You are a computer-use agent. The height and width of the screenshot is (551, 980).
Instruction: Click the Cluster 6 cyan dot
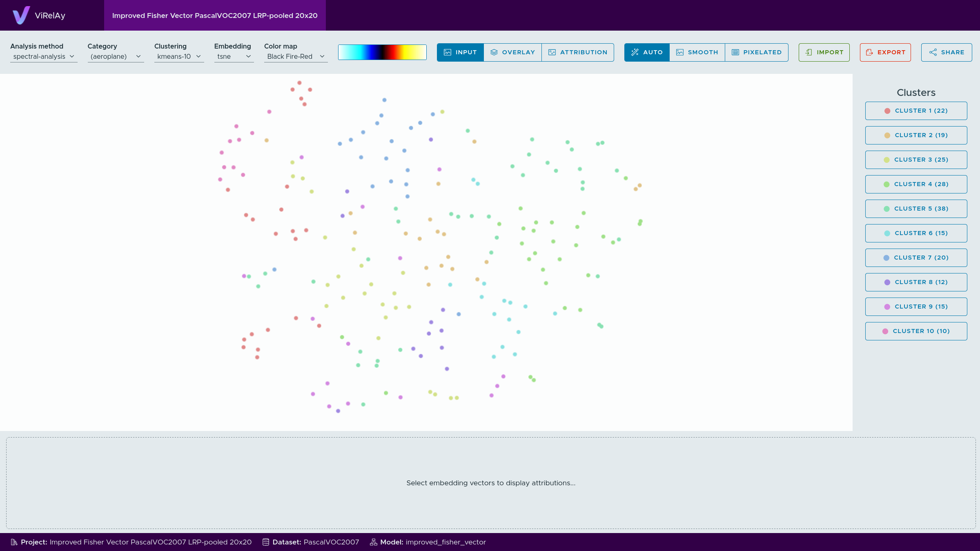pyautogui.click(x=887, y=233)
